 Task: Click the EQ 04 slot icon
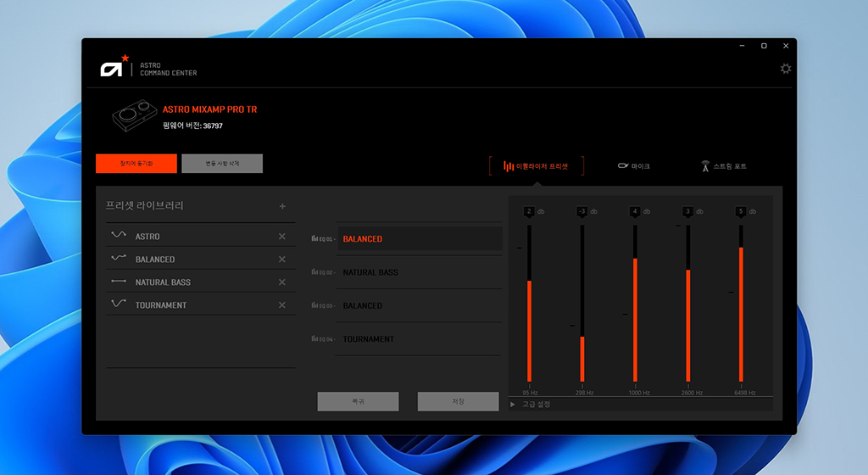coord(314,338)
